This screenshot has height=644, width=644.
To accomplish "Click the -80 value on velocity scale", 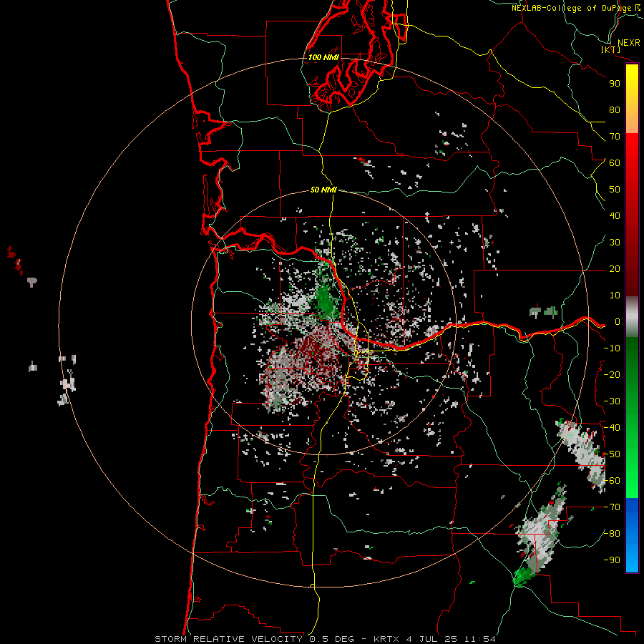I will (612, 534).
